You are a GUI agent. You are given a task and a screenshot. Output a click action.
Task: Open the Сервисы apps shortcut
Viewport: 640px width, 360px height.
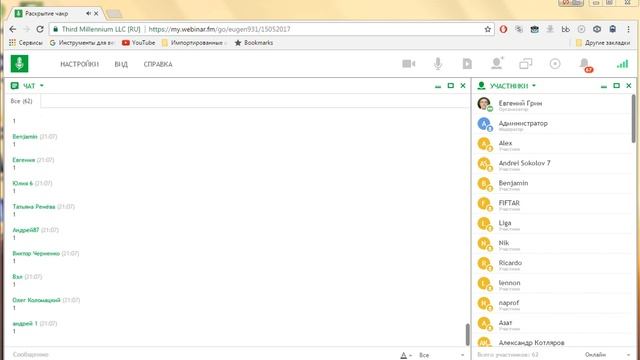pos(26,42)
